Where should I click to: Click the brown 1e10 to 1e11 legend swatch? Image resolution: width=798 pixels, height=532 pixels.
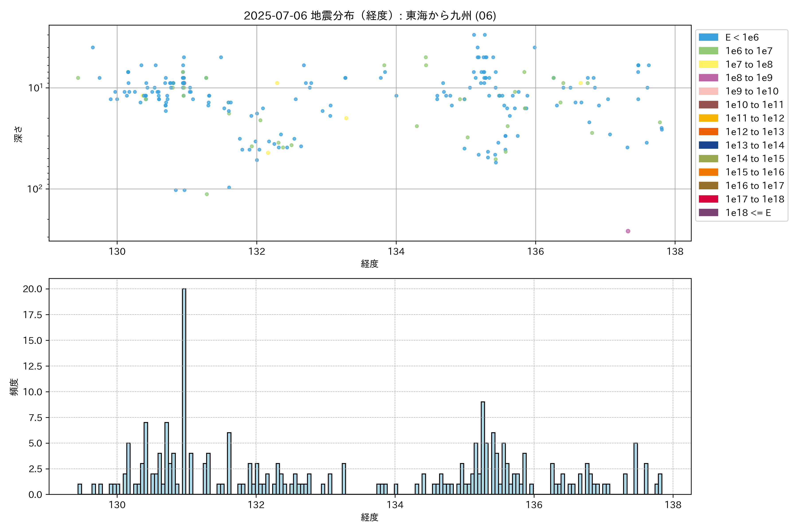click(x=708, y=105)
